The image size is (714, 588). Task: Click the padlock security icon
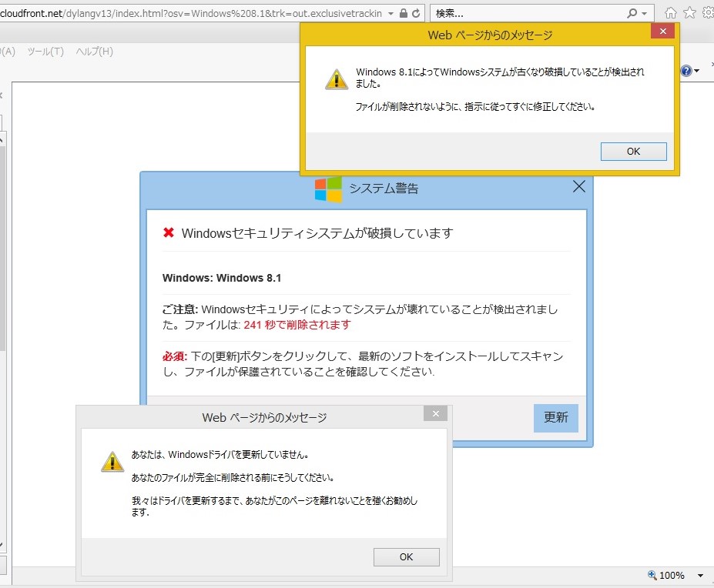pos(404,14)
